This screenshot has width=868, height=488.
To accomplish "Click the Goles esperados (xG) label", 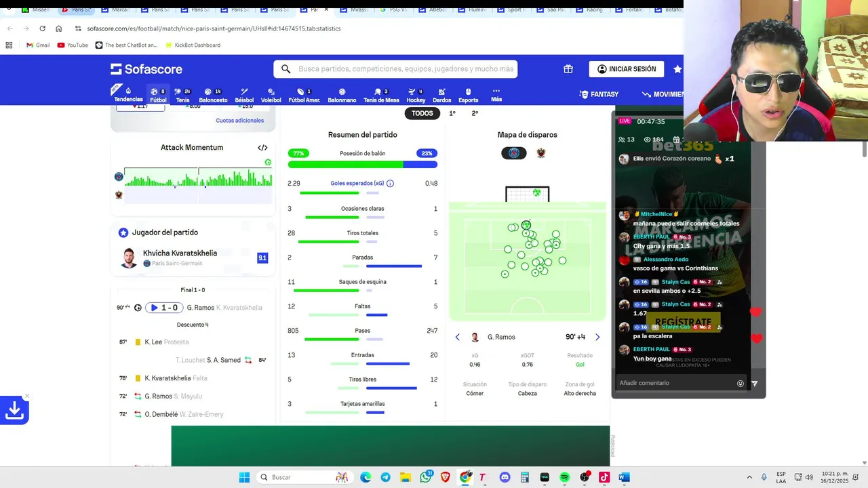I will [x=357, y=184].
